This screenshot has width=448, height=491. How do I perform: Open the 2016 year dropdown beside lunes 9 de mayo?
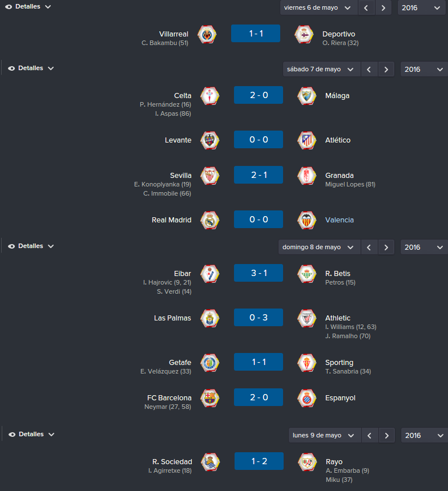pos(424,435)
